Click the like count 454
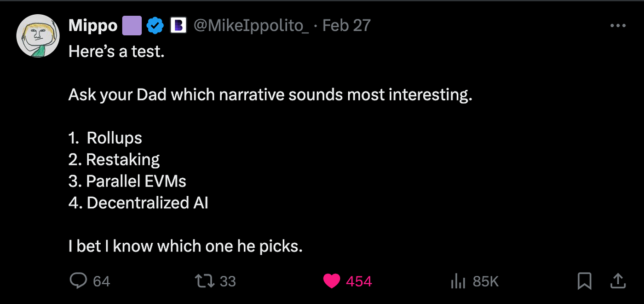 coord(359,281)
